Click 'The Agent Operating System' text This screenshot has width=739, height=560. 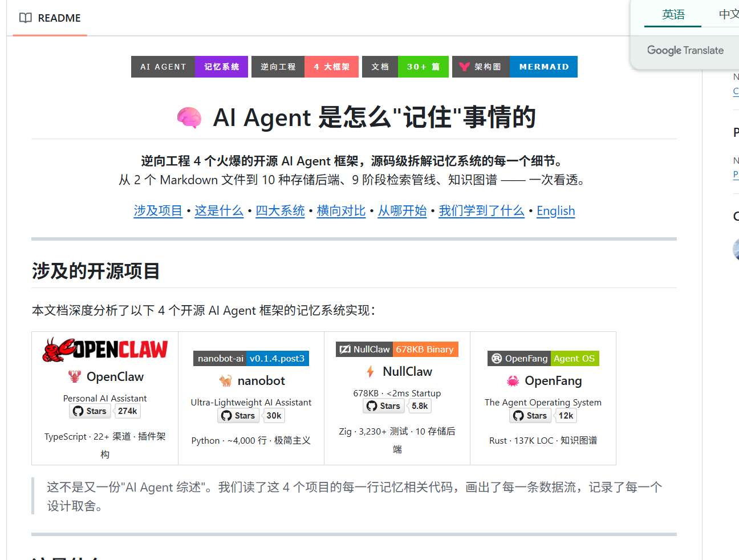click(543, 402)
